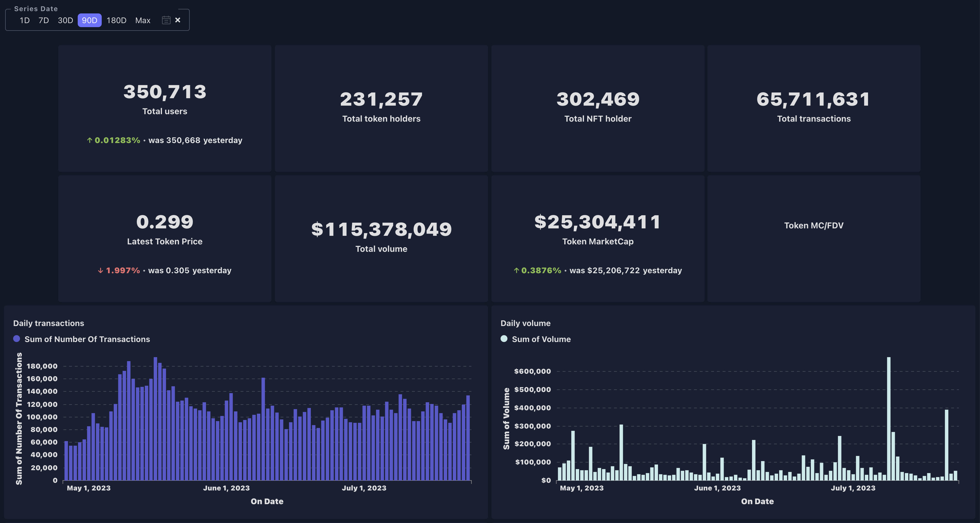The height and width of the screenshot is (523, 980).
Task: Click the $25,304,411 Token MarketCap value
Action: 598,222
